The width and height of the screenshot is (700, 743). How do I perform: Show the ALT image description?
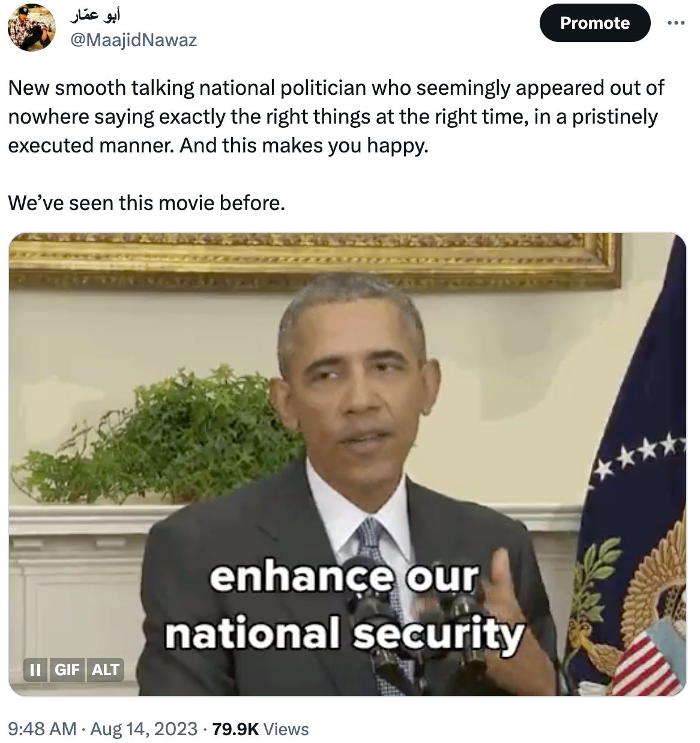106,669
